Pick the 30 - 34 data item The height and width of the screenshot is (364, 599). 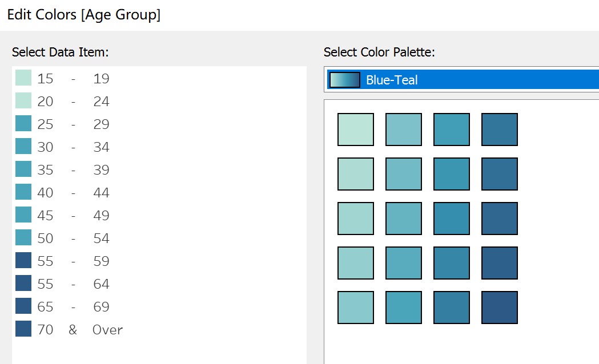point(73,147)
